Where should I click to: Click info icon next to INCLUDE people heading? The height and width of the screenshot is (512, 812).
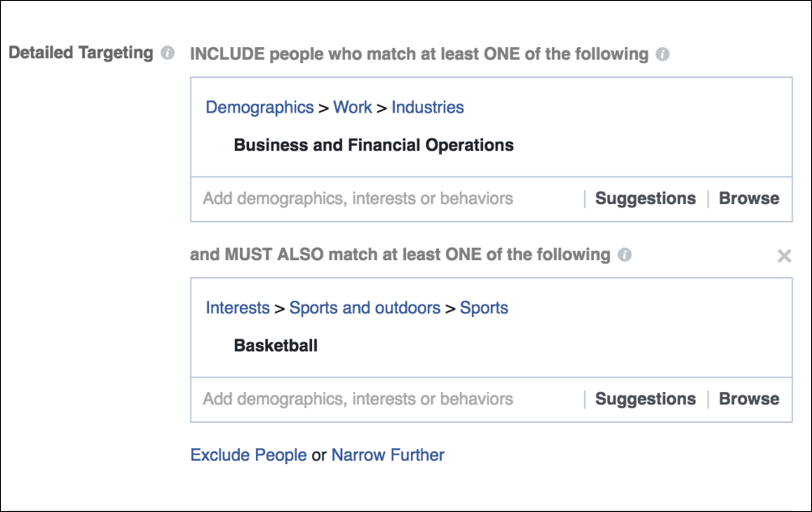(662, 55)
